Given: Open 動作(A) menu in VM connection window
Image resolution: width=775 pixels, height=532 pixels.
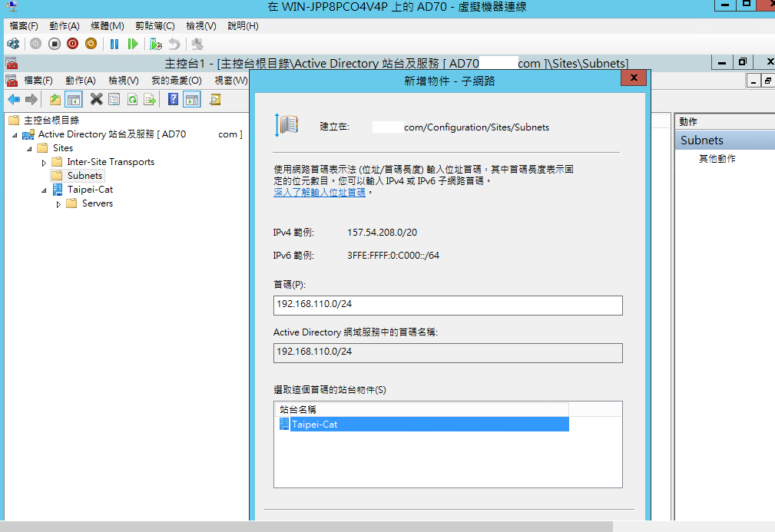Looking at the screenshot, I should (65, 25).
